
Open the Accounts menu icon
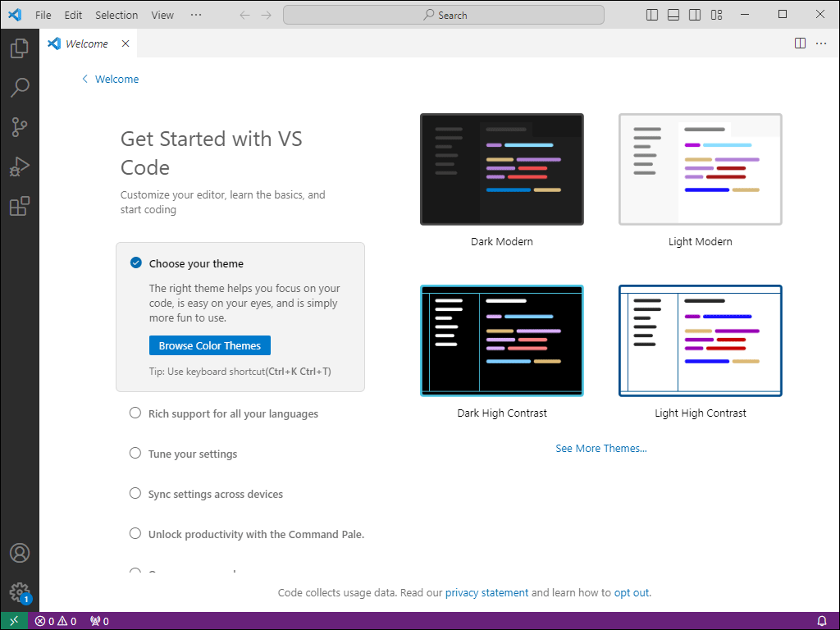(20, 553)
